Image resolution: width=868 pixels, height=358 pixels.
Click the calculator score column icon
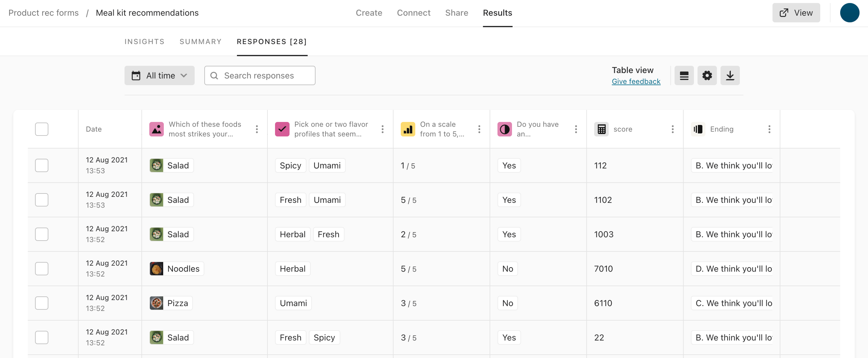pos(601,129)
